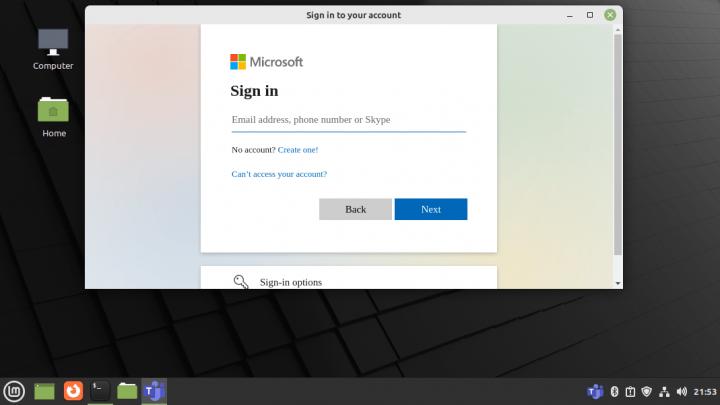Open the clock showing 21:53

704,391
